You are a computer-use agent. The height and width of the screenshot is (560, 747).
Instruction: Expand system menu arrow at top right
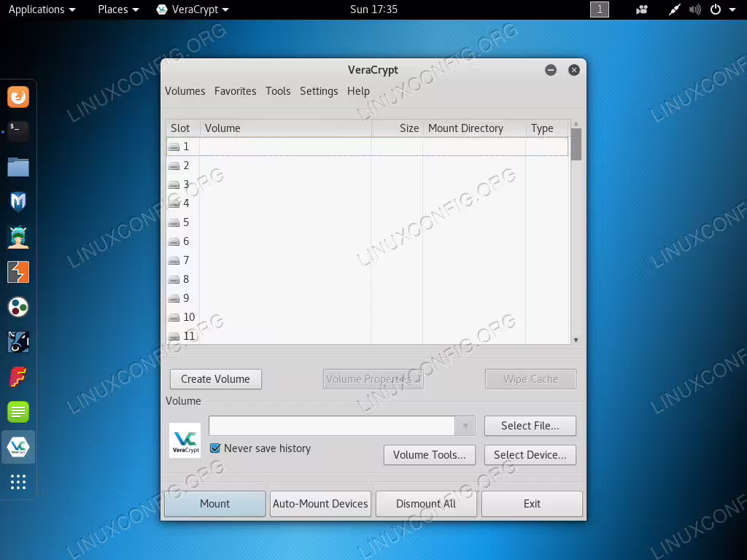point(732,9)
